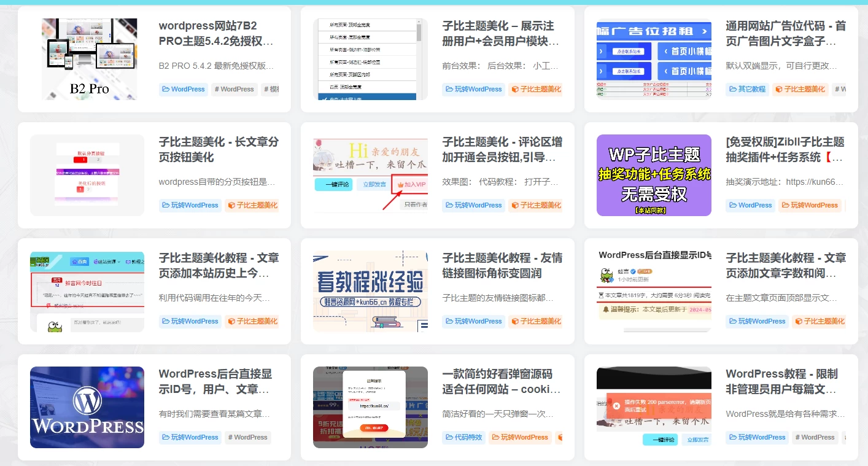
Task: Click 玩转WordPress tag on 限制非管理员用户 card
Action: click(757, 437)
